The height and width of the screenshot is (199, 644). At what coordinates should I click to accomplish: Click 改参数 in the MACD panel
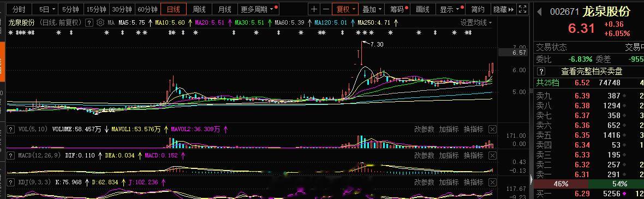(424, 155)
